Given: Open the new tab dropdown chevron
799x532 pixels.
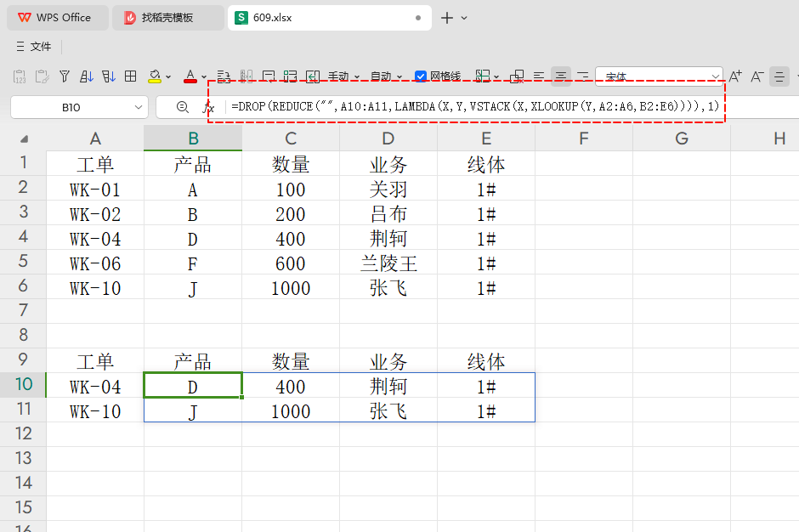Looking at the screenshot, I should pyautogui.click(x=464, y=18).
